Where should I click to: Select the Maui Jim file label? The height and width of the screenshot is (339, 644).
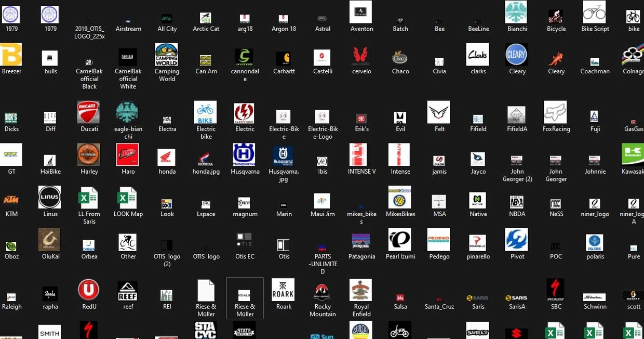(323, 214)
